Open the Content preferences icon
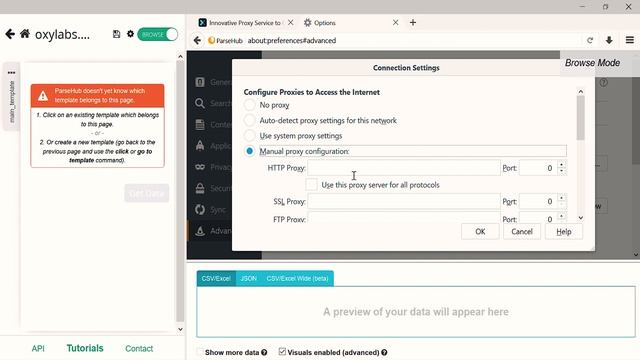This screenshot has width=640, height=360. 200,124
